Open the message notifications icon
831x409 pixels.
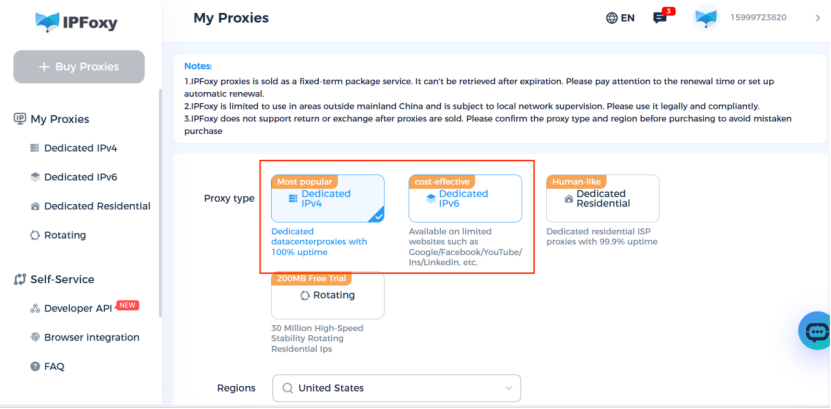coord(660,18)
